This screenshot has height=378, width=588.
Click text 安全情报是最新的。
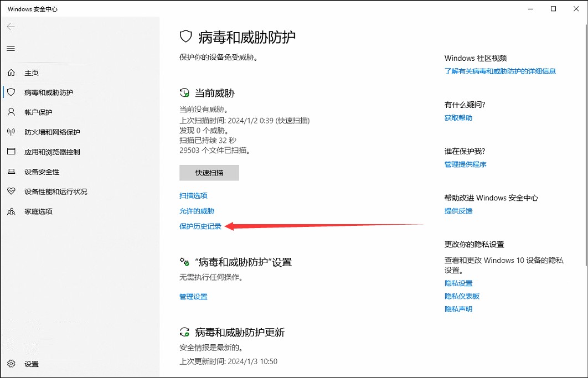(211, 348)
